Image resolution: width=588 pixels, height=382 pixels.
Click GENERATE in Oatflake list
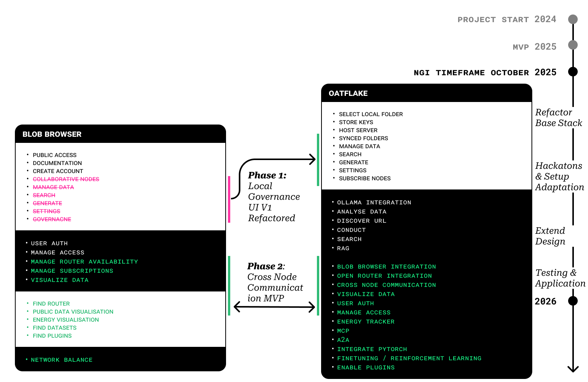coord(354,162)
